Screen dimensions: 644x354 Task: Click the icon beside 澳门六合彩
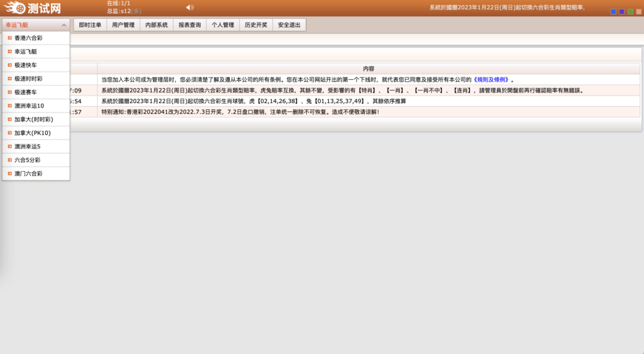pyautogui.click(x=9, y=173)
